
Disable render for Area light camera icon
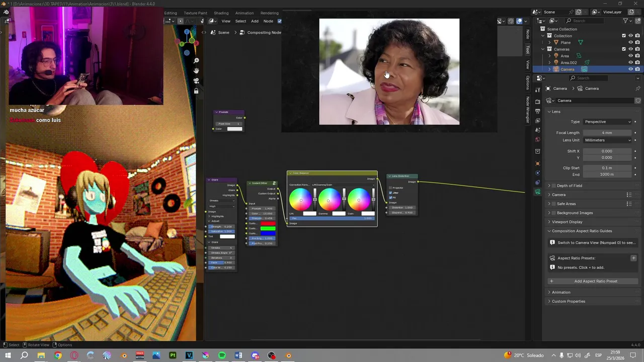637,56
